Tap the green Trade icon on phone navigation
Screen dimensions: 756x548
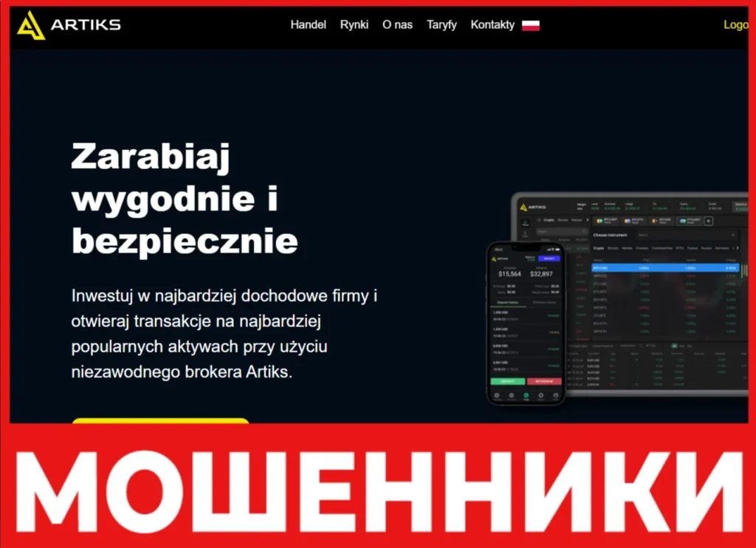click(526, 395)
